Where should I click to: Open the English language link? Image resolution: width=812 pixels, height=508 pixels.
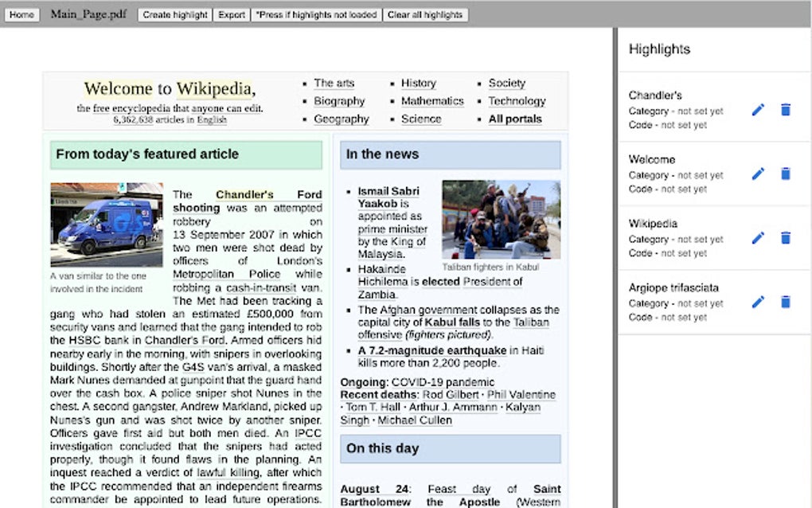[x=212, y=119]
